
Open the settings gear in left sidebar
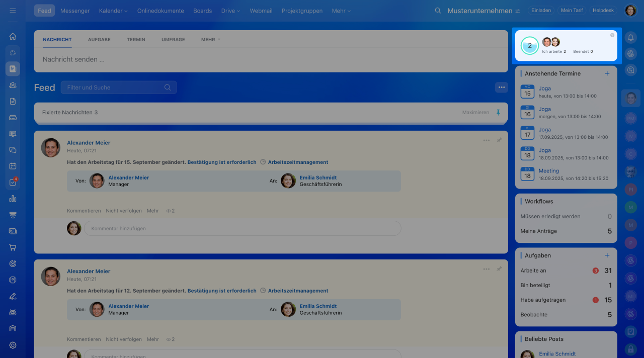pyautogui.click(x=13, y=345)
